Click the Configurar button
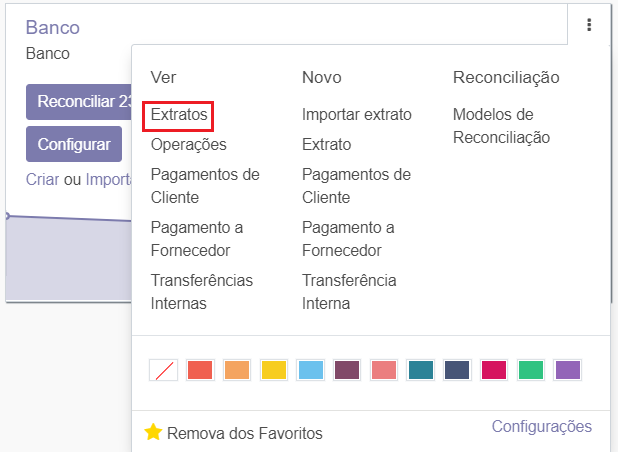Screen dimensions: 618x452 (74, 144)
